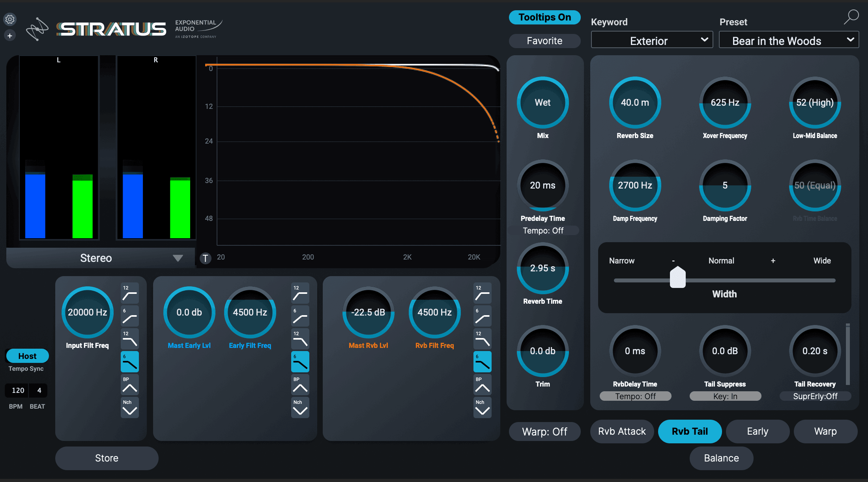
Task: Select notch type for Input filter
Action: [x=129, y=407]
